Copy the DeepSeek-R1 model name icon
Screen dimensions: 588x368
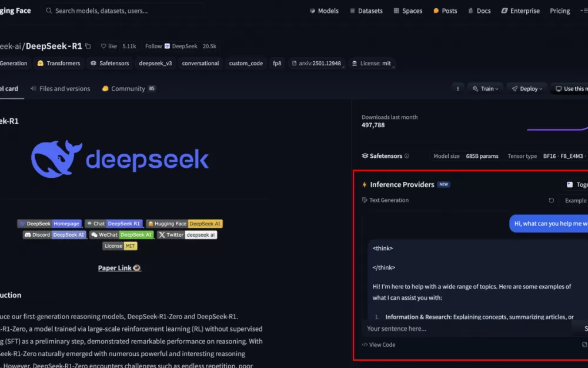pos(88,46)
